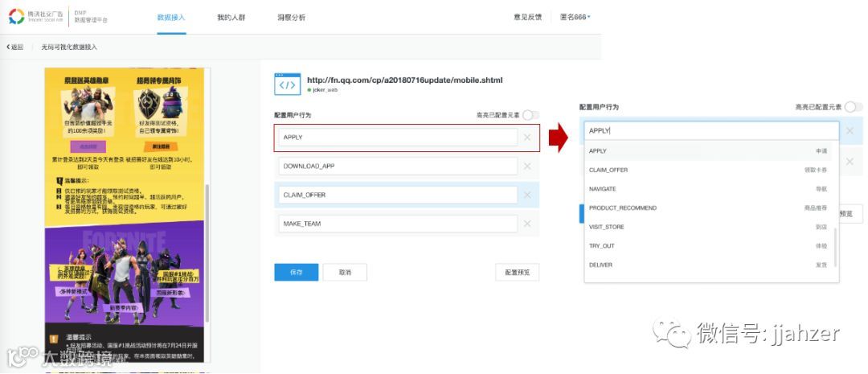Choose NAVIGATE 导航 option

coord(708,189)
